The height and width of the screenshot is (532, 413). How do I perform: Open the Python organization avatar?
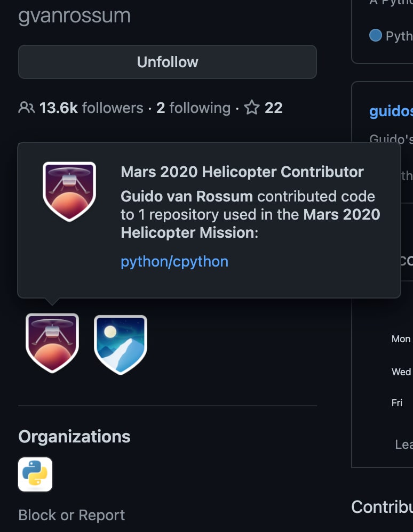35,474
